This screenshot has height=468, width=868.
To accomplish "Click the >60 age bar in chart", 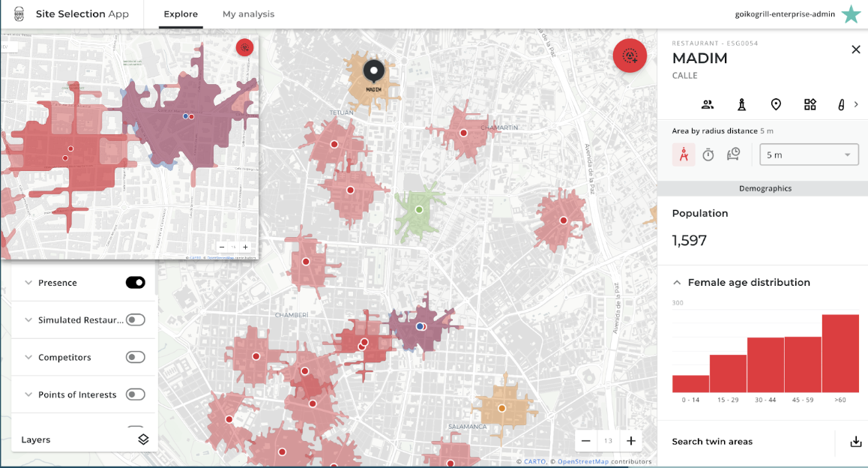I will [x=840, y=353].
